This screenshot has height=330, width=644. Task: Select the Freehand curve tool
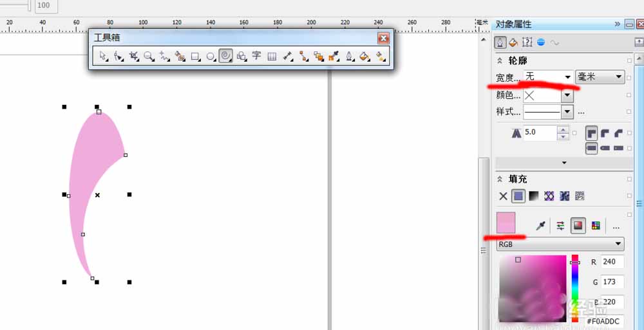pyautogui.click(x=164, y=56)
